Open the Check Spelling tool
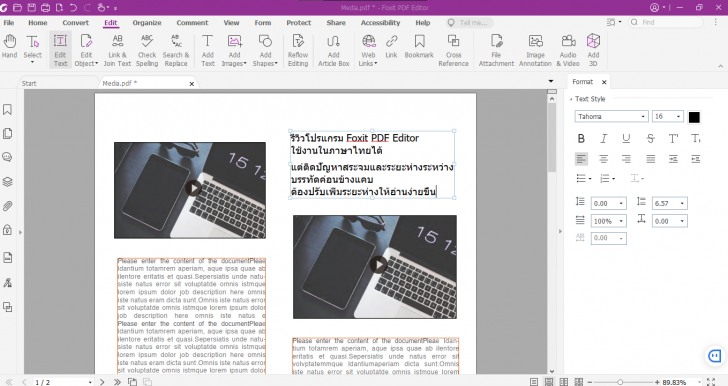The width and height of the screenshot is (728, 386). click(x=147, y=50)
